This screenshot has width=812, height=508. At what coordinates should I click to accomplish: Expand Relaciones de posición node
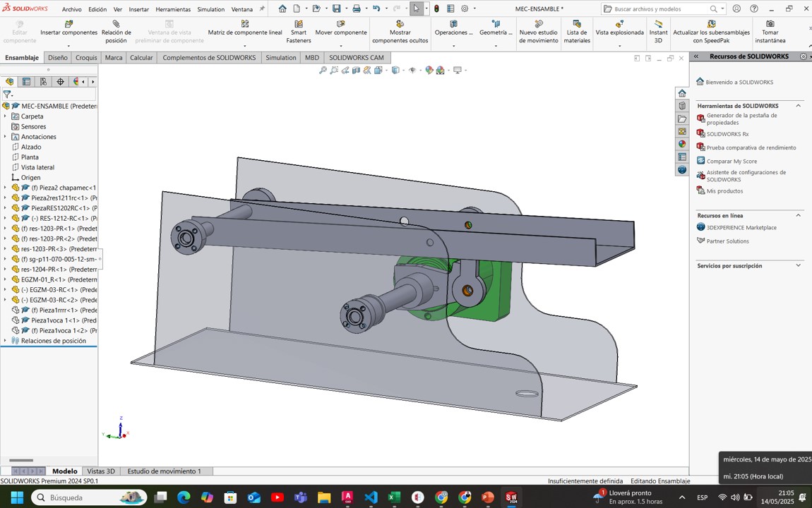[5, 340]
